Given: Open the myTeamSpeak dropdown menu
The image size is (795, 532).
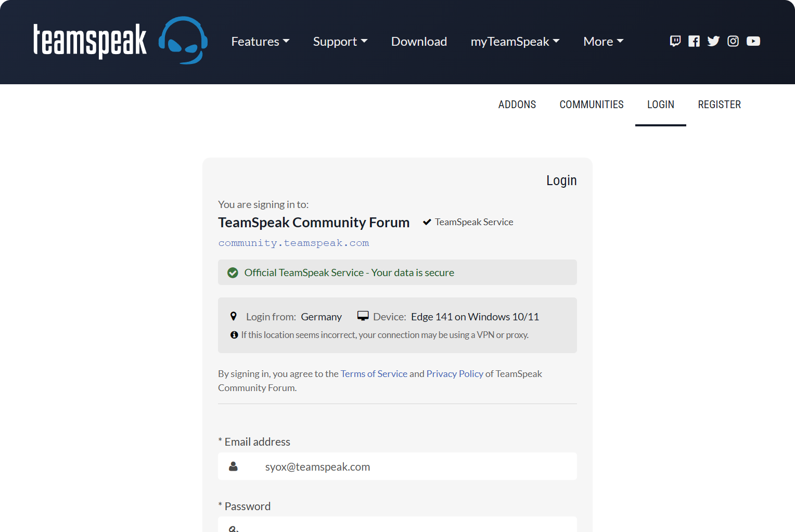Looking at the screenshot, I should (515, 42).
